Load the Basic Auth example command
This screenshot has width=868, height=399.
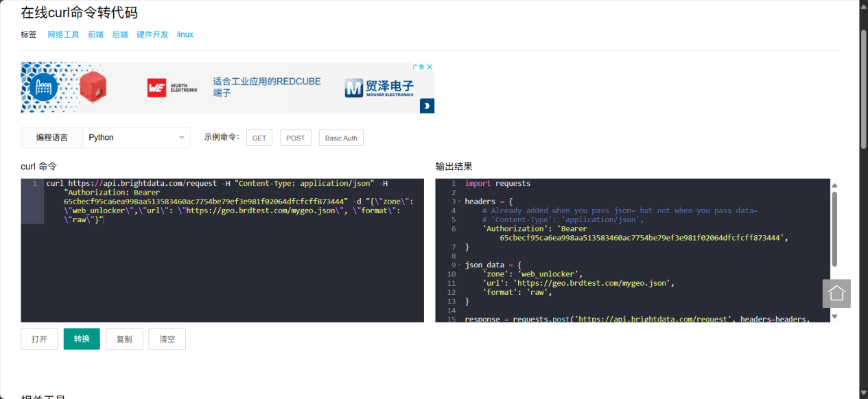[x=341, y=138]
